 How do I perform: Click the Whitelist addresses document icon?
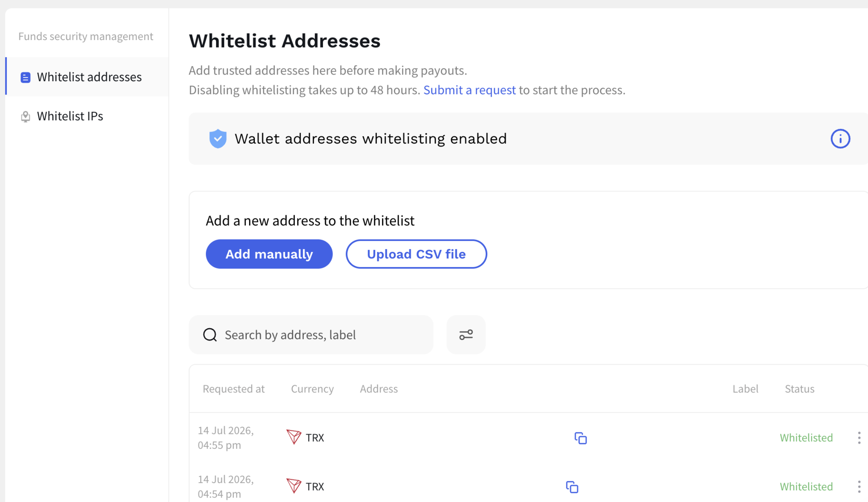click(26, 77)
